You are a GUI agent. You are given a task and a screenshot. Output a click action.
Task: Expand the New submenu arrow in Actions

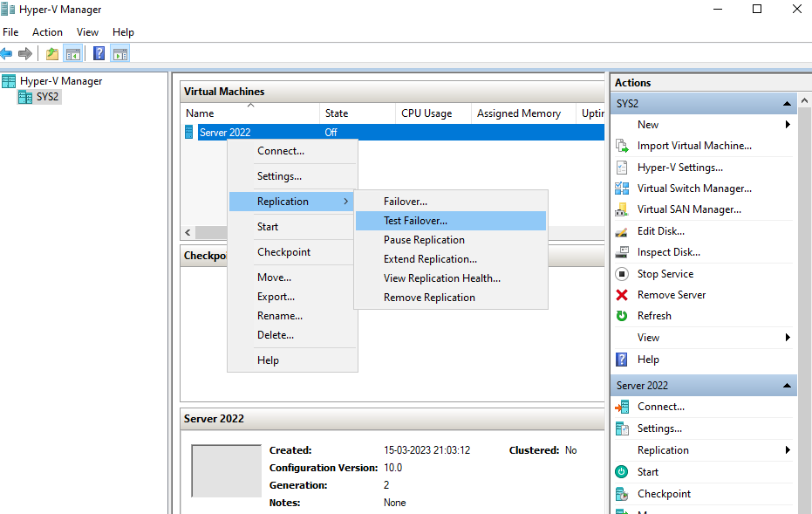coord(787,124)
